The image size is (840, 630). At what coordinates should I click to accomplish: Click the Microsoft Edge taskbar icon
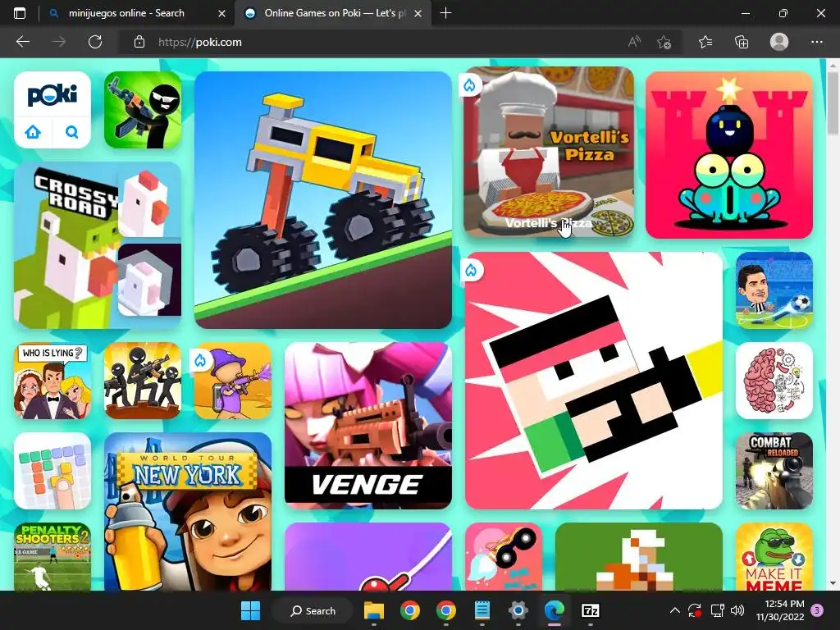(x=555, y=610)
